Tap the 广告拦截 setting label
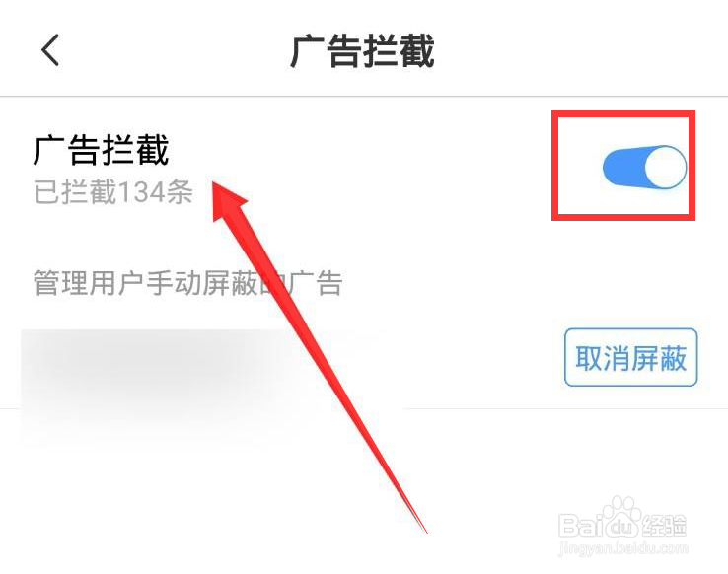Viewport: 728px width, 574px height. (x=102, y=149)
